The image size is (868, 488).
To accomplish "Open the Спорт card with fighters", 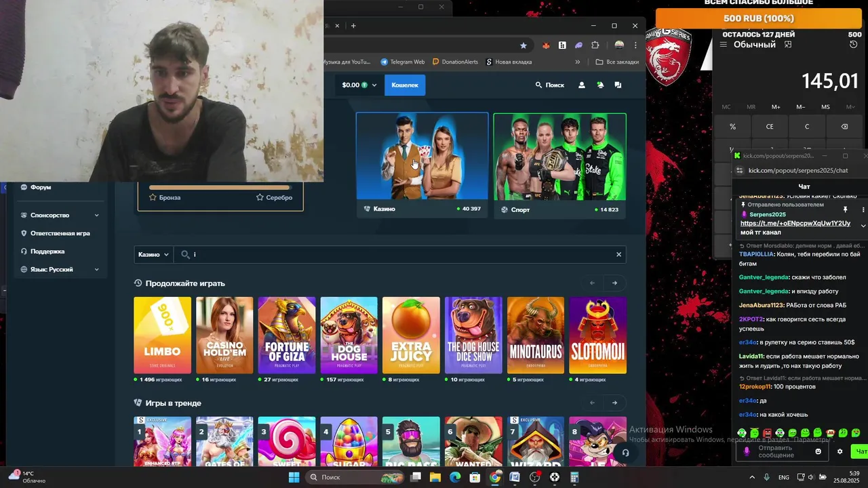I will [x=559, y=165].
